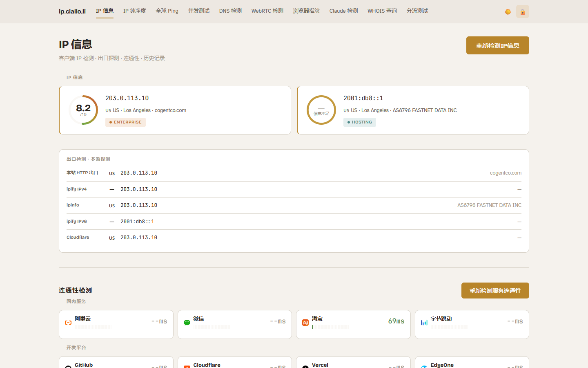Screen dimensions: 588x368
Task: Switch to the Claude 检测 tab
Action: (x=344, y=11)
